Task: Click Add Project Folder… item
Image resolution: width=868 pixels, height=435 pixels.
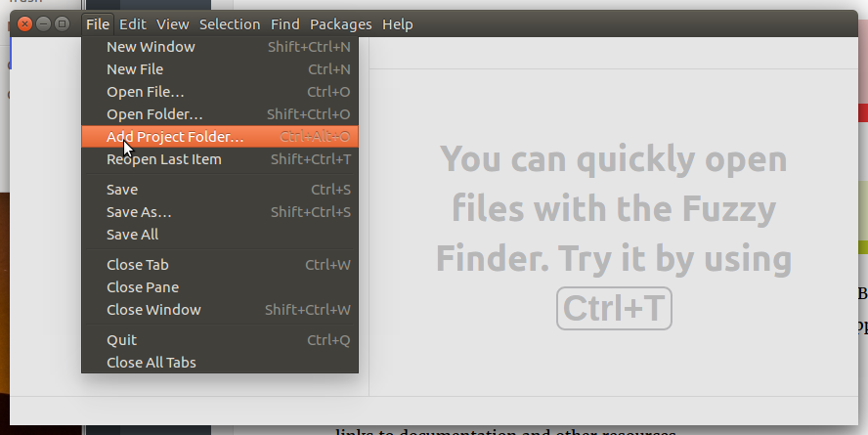Action: (220, 137)
